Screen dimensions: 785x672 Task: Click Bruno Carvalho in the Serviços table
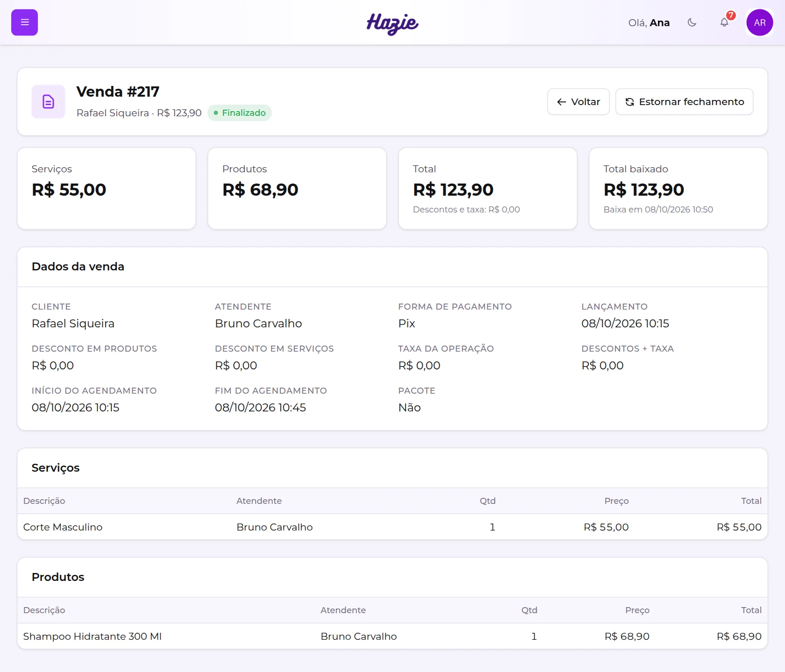(275, 527)
